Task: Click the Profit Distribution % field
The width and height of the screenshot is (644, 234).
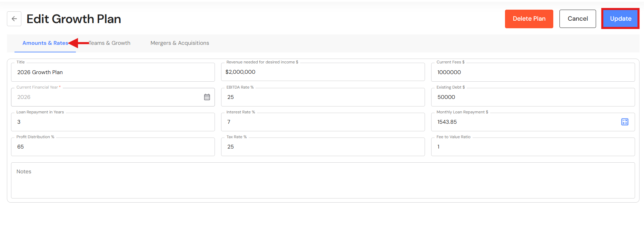Action: 113,147
